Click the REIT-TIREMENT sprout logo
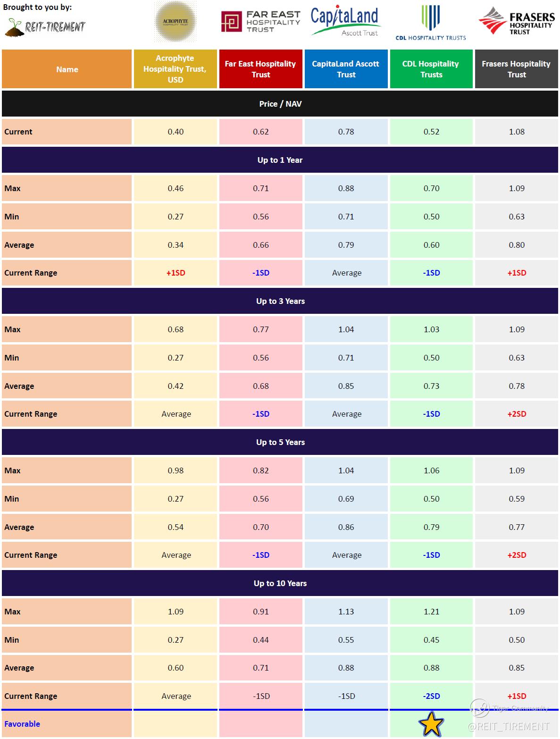This screenshot has height=739, width=560. coord(45,27)
